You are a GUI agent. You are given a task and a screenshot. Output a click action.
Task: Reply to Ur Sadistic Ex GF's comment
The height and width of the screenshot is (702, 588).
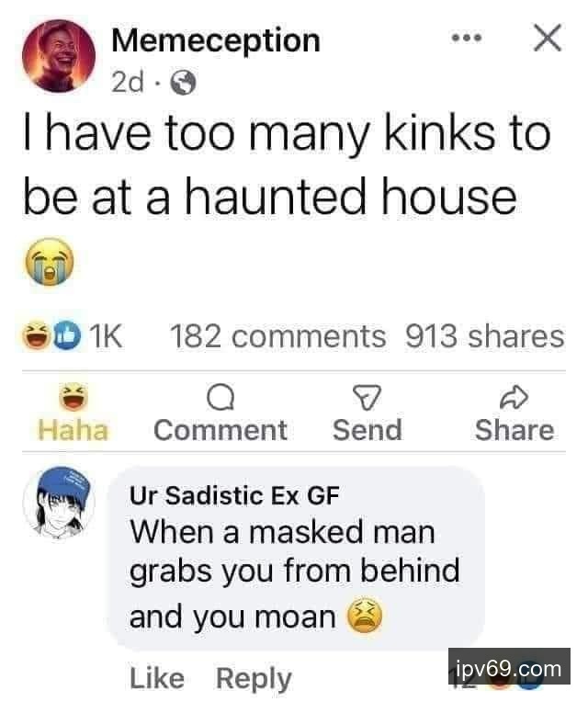point(254,679)
